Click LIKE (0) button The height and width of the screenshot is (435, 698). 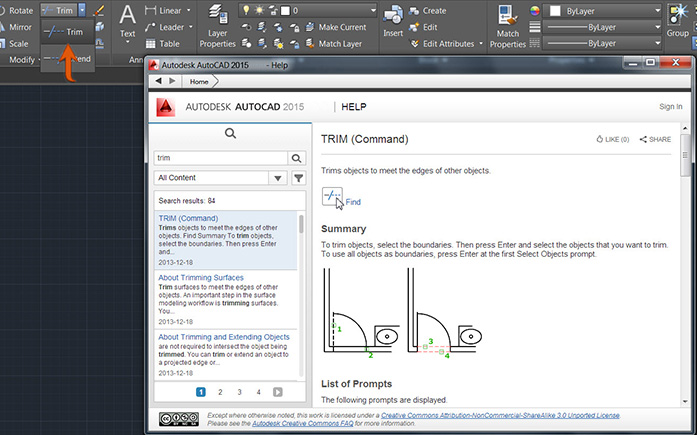613,139
